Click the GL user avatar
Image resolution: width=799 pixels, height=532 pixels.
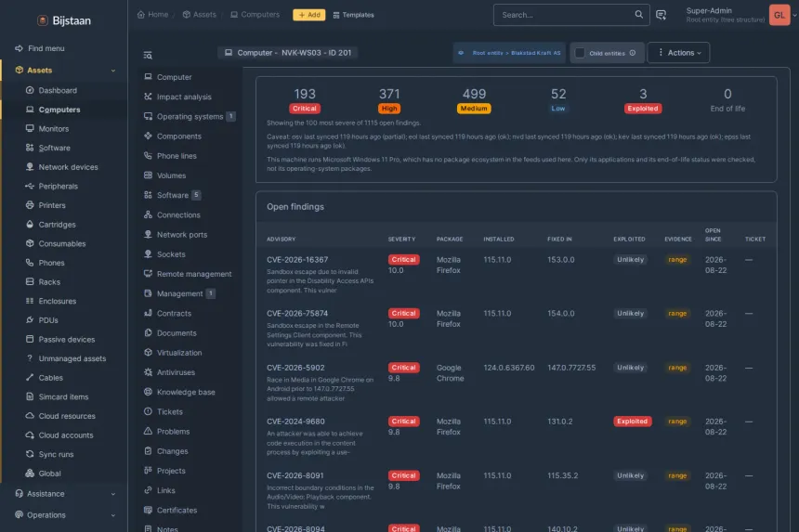tap(779, 15)
